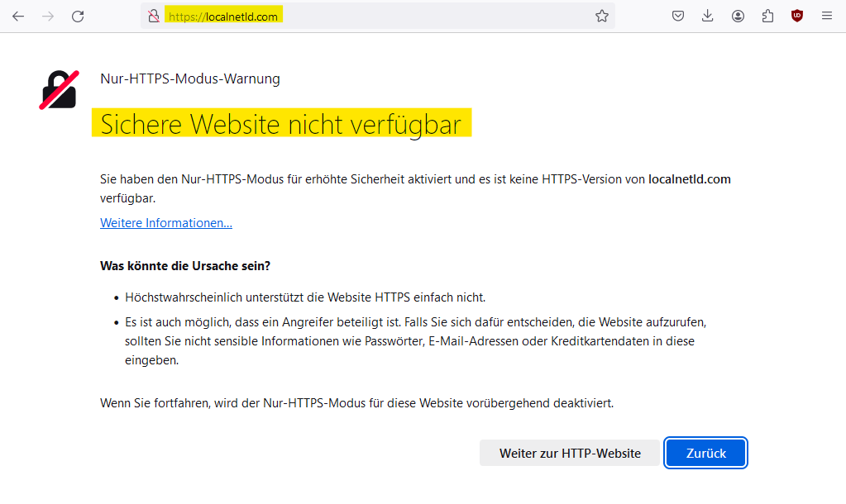Open the "Weitere Informationen…" link
Image resolution: width=846 pixels, height=504 pixels.
click(x=166, y=223)
